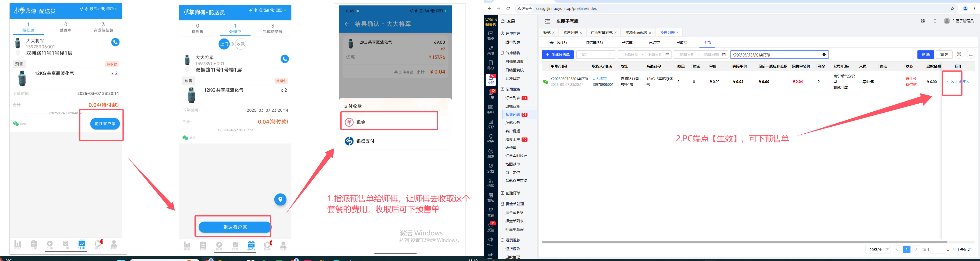Switch to 已结算 tab

pos(627,43)
